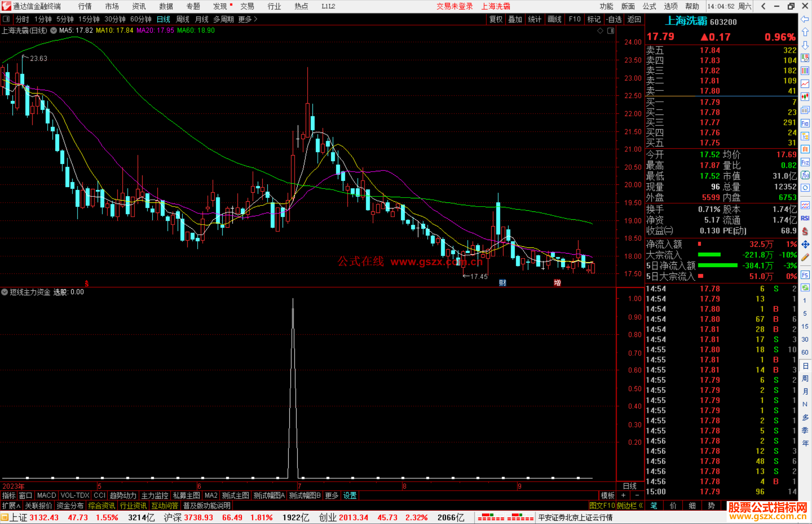
Task: Click the plus zoom button beside 模板
Action: (x=623, y=495)
